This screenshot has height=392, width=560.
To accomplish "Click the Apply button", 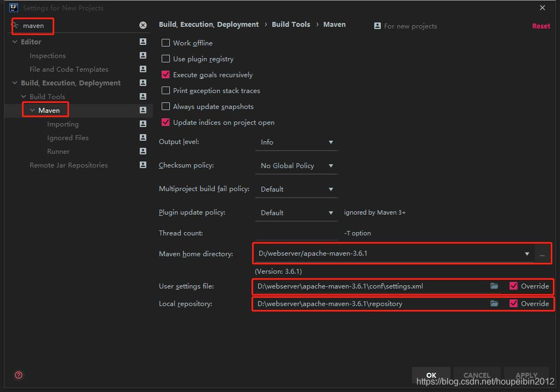I will pyautogui.click(x=527, y=375).
